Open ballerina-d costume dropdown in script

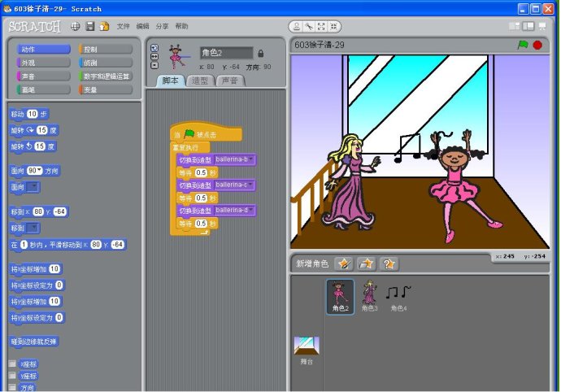[x=251, y=210]
